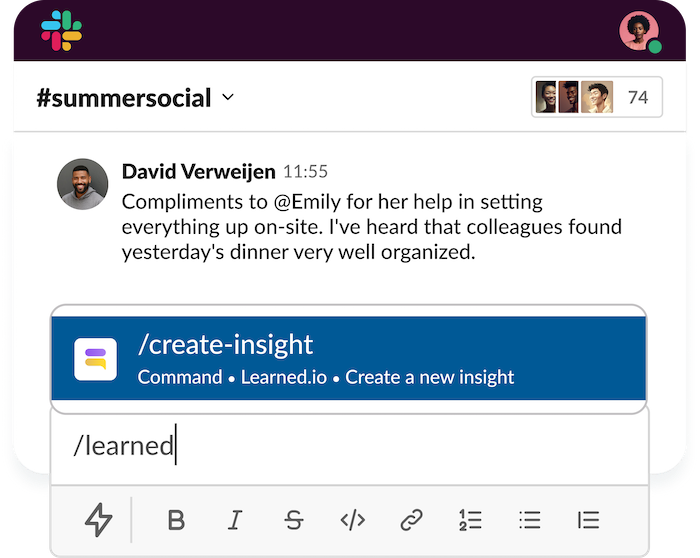View the 74 channel members

(598, 97)
